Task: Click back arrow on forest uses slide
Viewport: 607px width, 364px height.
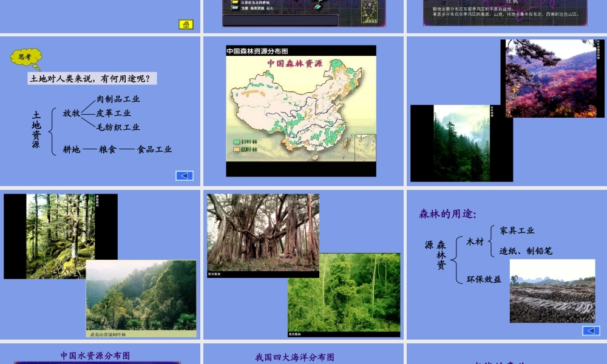Action: click(x=591, y=331)
